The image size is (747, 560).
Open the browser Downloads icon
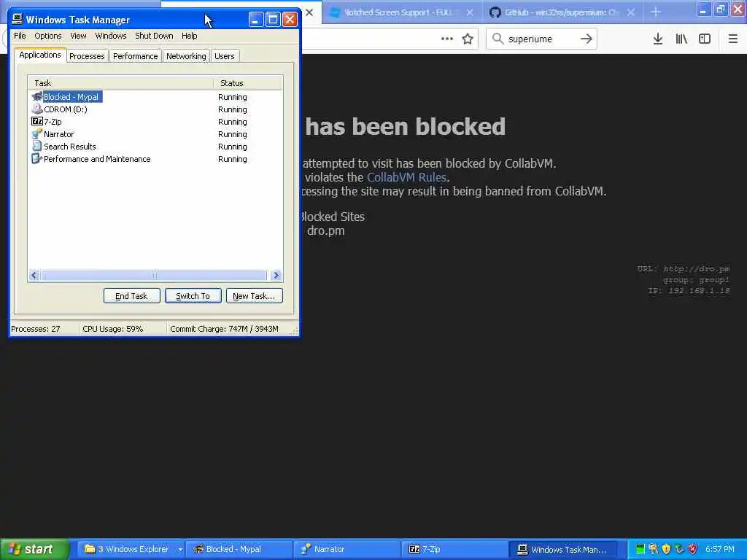tap(658, 39)
